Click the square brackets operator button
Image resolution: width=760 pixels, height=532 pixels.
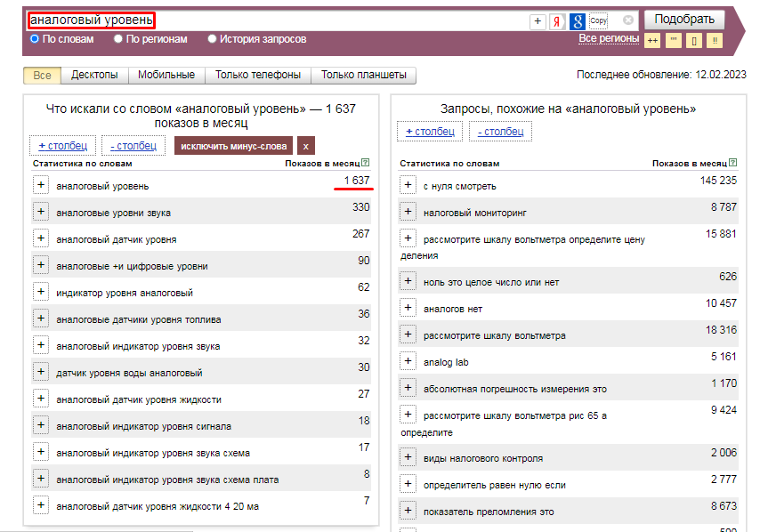click(694, 40)
